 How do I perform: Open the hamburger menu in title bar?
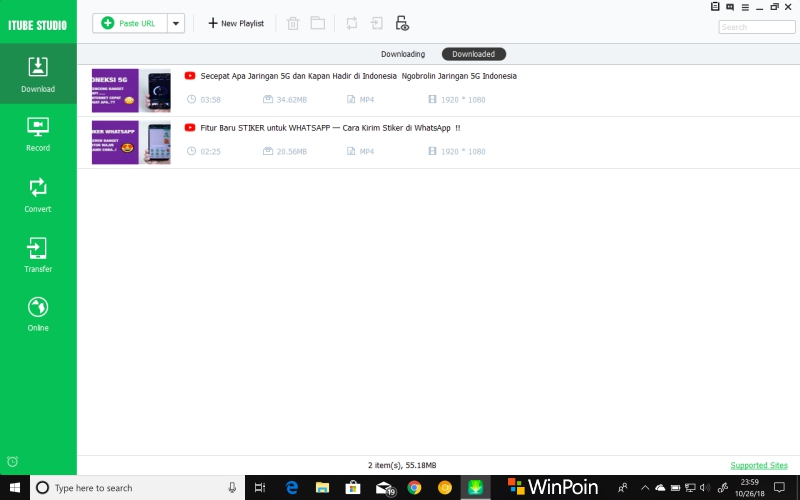point(745,7)
